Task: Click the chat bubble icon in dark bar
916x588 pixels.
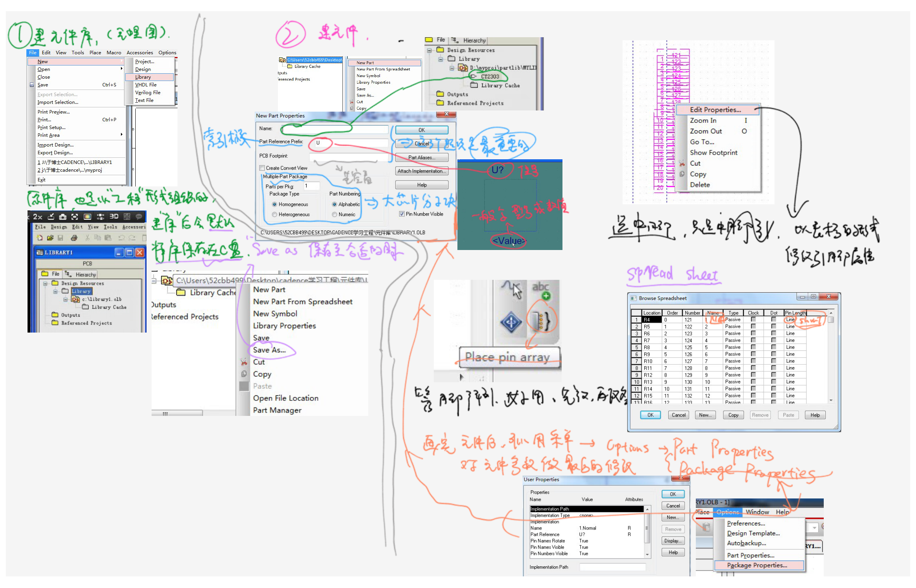Action: pyautogui.click(x=139, y=216)
